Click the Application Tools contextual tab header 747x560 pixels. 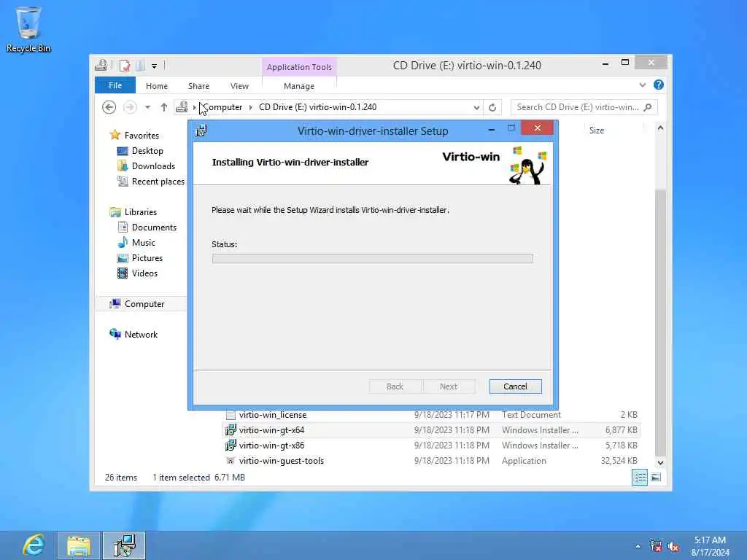(x=299, y=66)
